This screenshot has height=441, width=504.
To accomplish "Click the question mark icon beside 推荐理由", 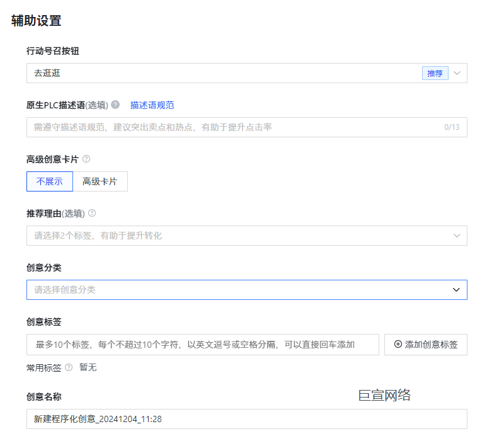I will pyautogui.click(x=91, y=214).
